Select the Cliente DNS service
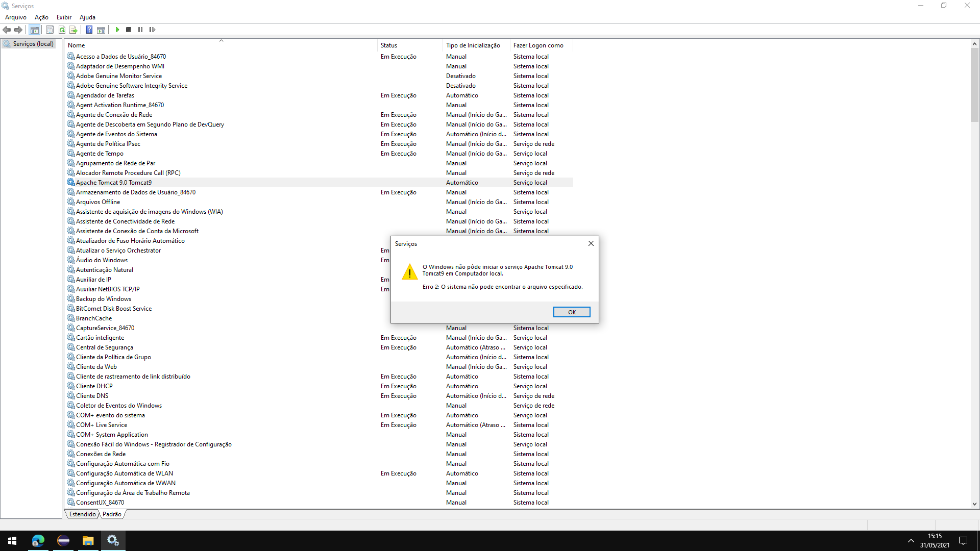This screenshot has width=980, height=551. (319, 396)
